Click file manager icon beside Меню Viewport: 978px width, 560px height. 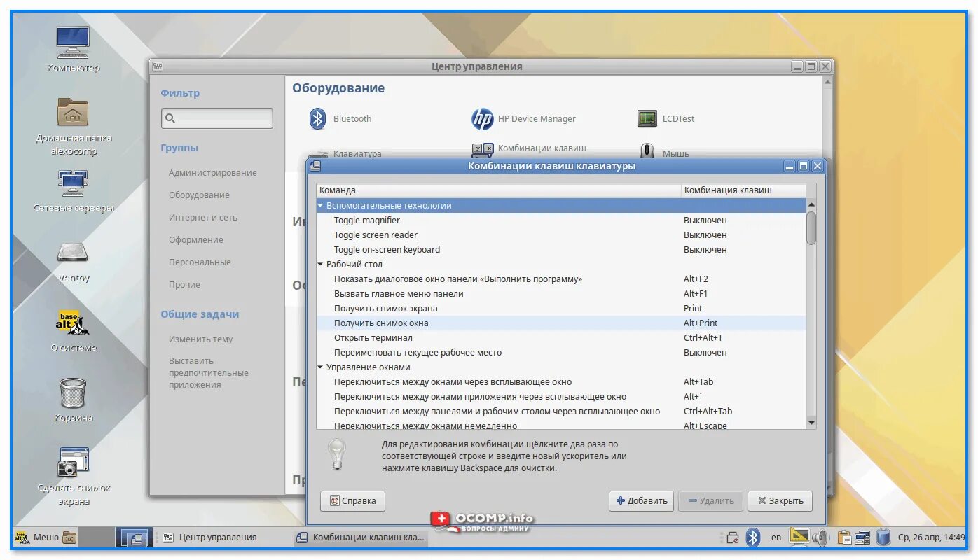click(69, 538)
